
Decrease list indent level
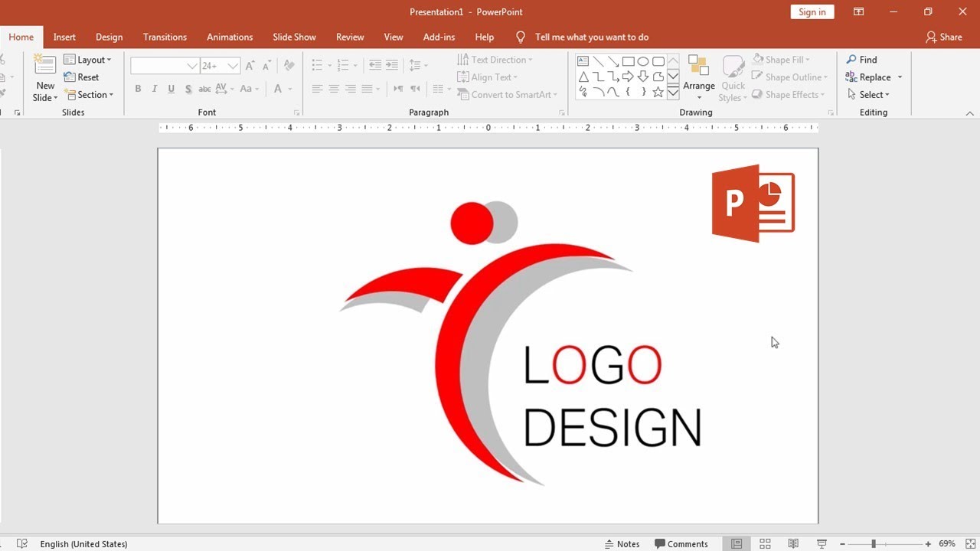click(374, 66)
